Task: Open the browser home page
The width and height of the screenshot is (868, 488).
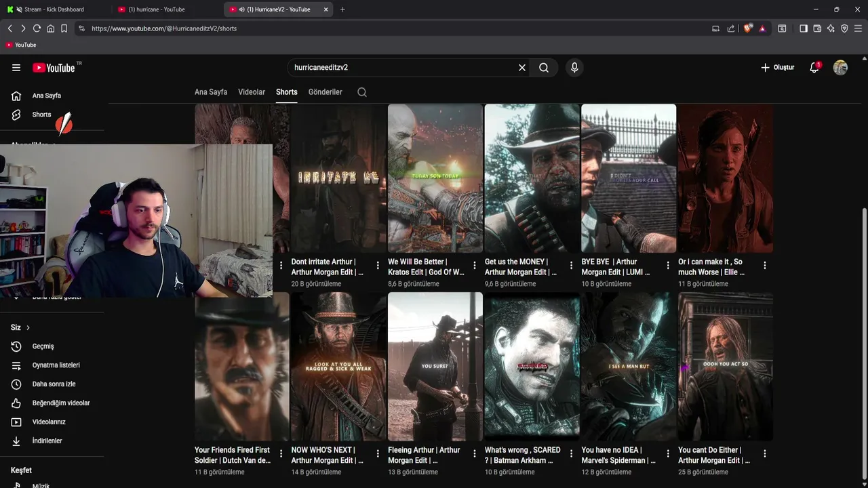Action: click(50, 28)
